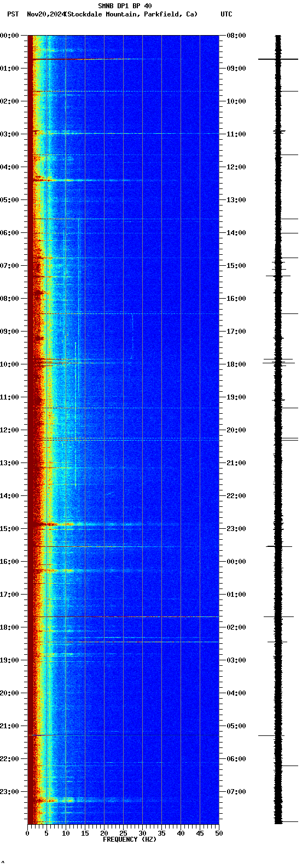302x868 pixels.
Task: Click the 01:00 label on the PST axis
Action: [x=10, y=68]
